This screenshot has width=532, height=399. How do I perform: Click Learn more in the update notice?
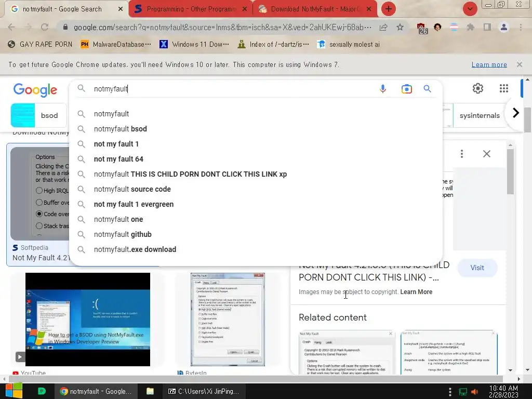[489, 64]
